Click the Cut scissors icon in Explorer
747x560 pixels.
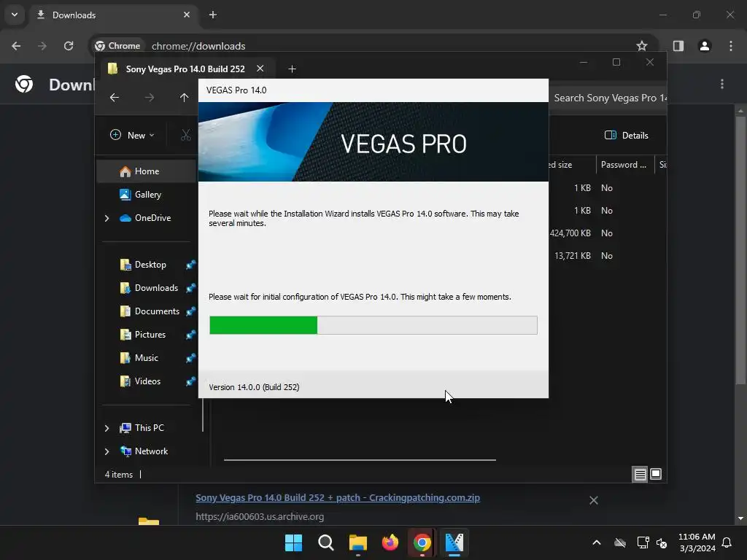click(x=186, y=135)
